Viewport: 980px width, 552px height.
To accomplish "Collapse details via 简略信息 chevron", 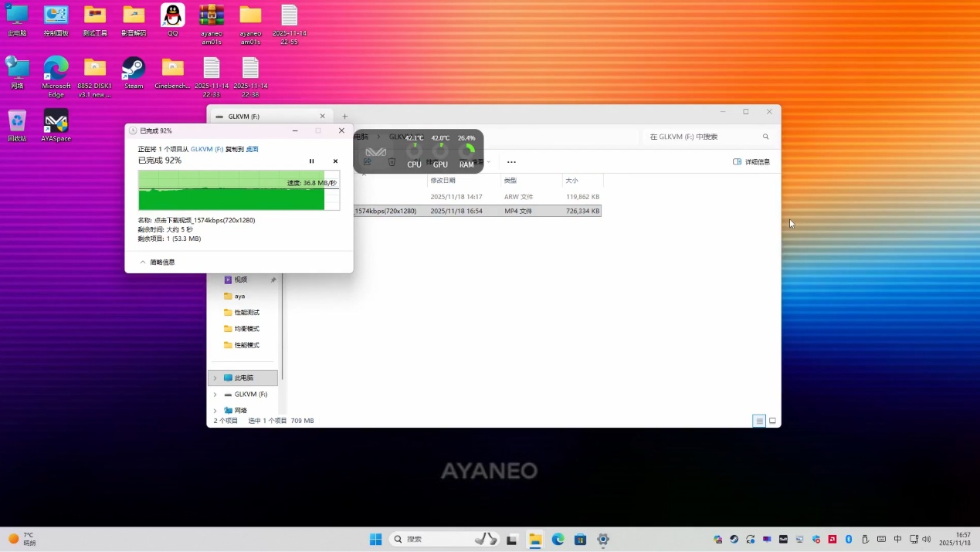I will (x=143, y=262).
